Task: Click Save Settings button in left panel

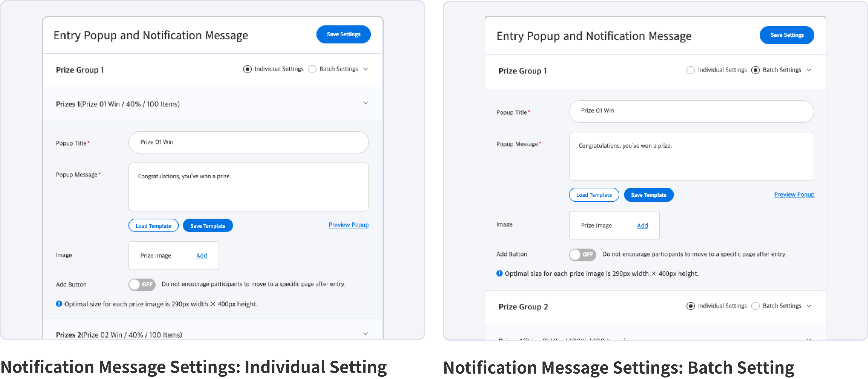Action: [x=343, y=34]
